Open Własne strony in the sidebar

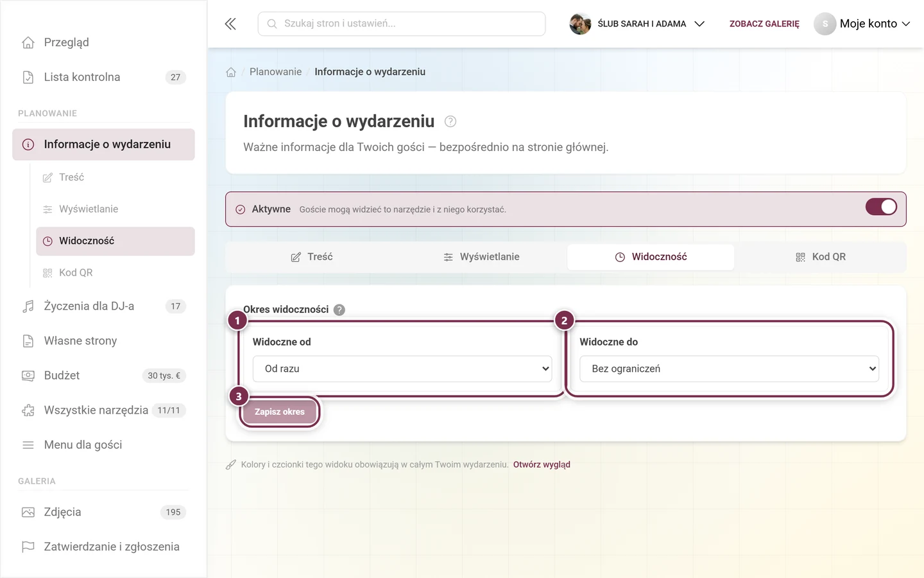(x=103, y=341)
